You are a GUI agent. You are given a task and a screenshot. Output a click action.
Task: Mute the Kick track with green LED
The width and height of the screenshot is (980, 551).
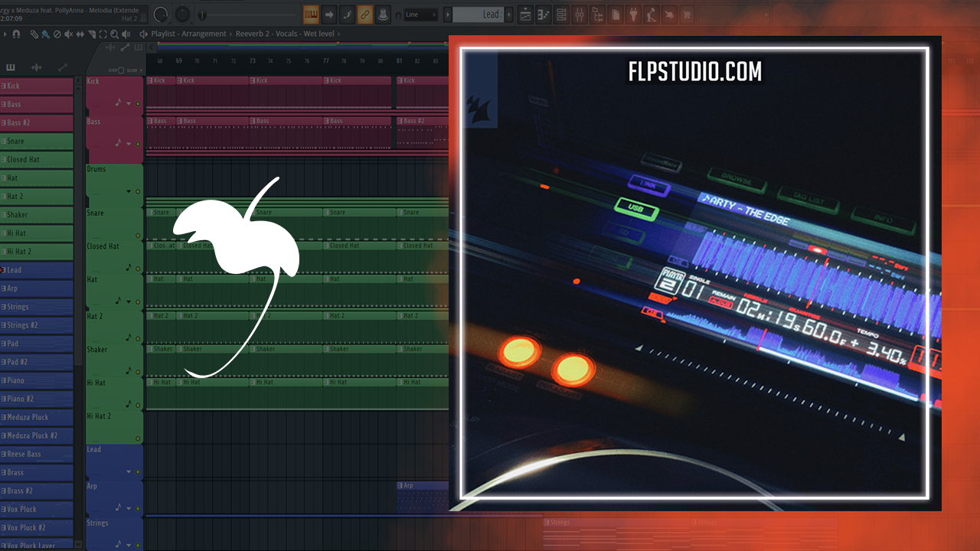(x=138, y=103)
